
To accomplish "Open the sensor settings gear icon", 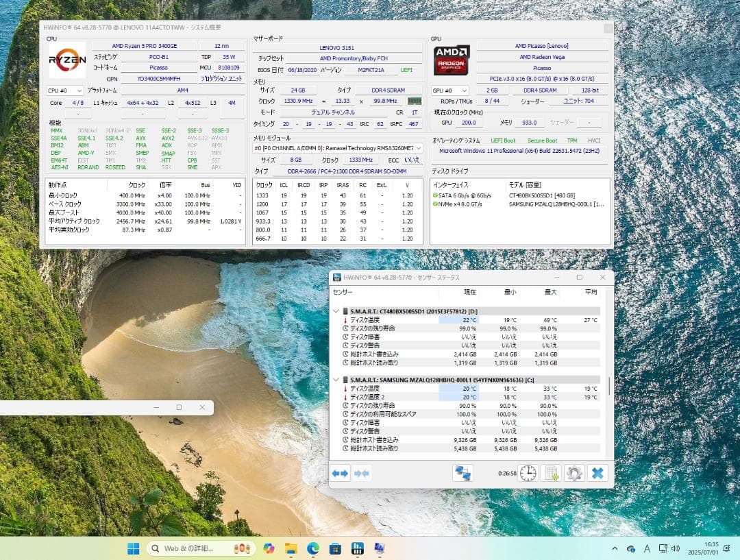I will point(573,473).
